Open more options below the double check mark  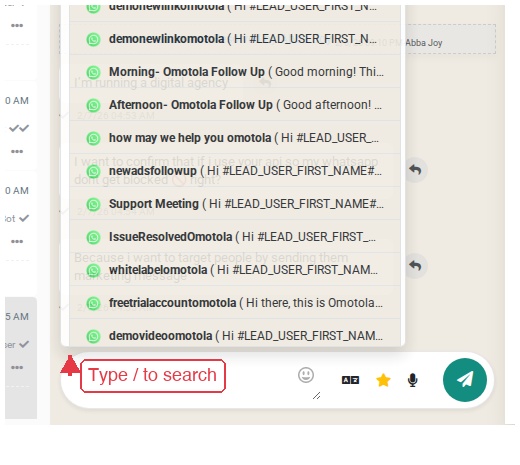(x=17, y=151)
